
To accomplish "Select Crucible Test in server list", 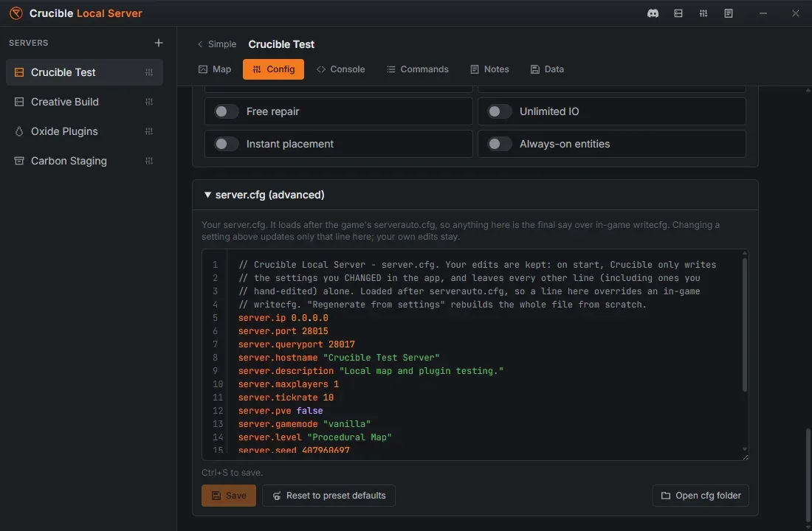I will pyautogui.click(x=84, y=72).
